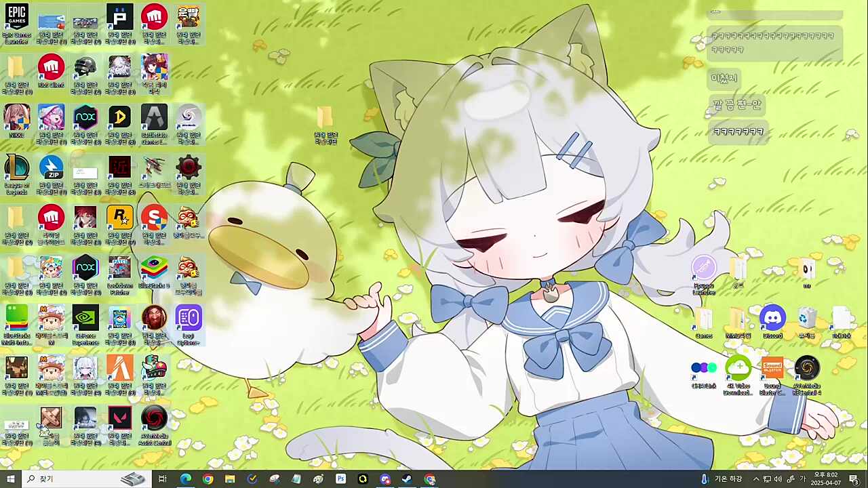
Task: Open the volume control in the tray
Action: (778, 479)
